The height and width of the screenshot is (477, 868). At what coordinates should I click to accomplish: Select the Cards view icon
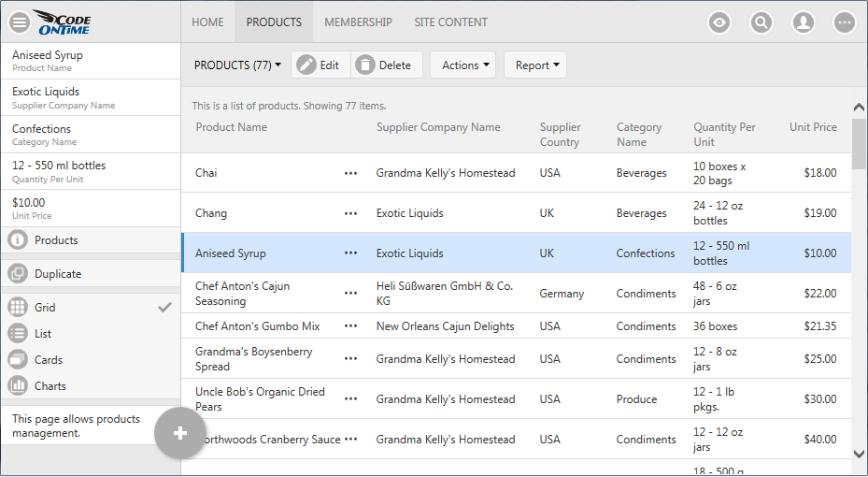point(18,359)
